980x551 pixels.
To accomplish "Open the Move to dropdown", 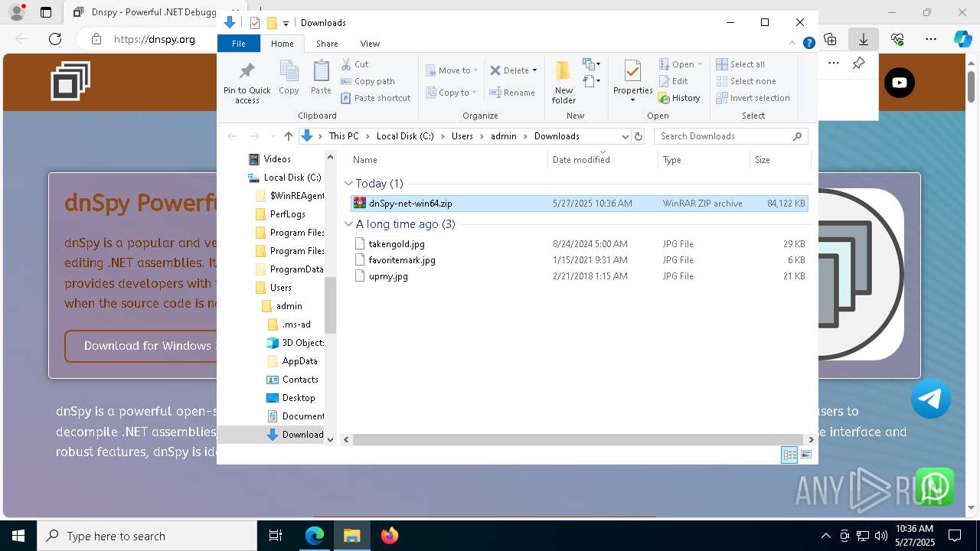I will (x=451, y=70).
